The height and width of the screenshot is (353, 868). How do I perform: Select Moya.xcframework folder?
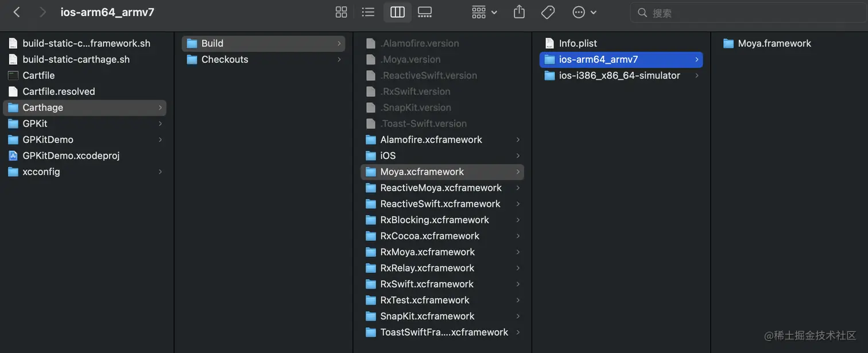coord(442,172)
